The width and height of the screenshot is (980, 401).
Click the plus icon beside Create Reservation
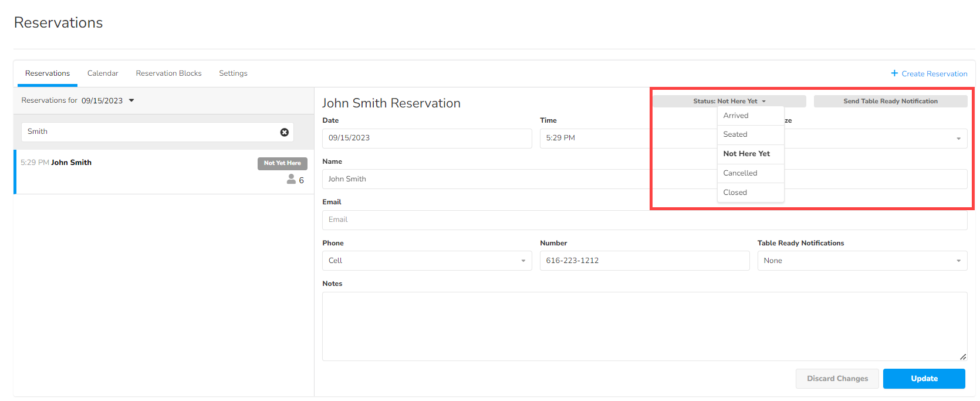point(894,73)
